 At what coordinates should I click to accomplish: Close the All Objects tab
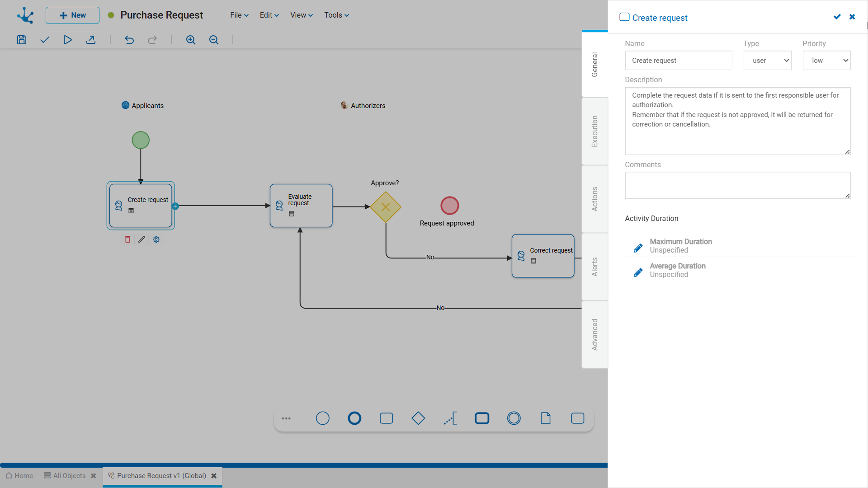(94, 476)
